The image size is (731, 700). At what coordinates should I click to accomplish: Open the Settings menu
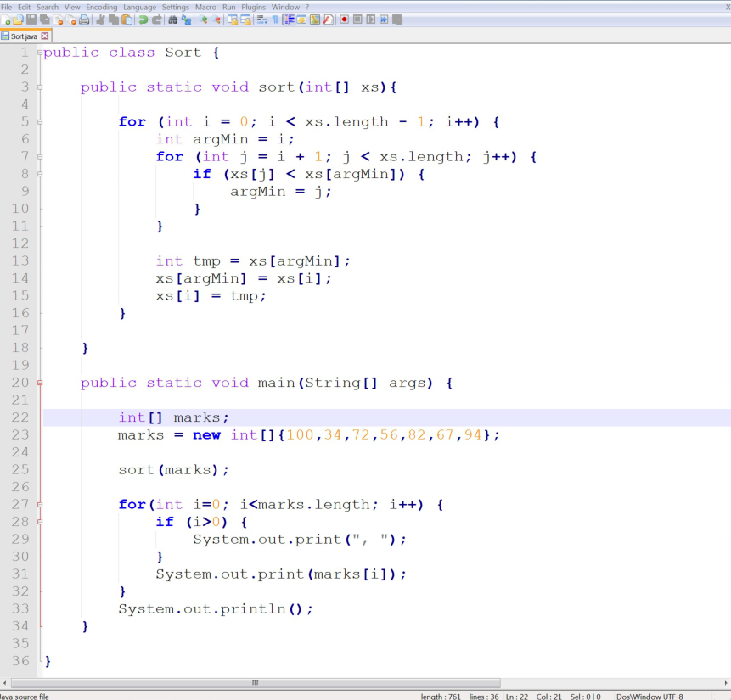pyautogui.click(x=175, y=7)
